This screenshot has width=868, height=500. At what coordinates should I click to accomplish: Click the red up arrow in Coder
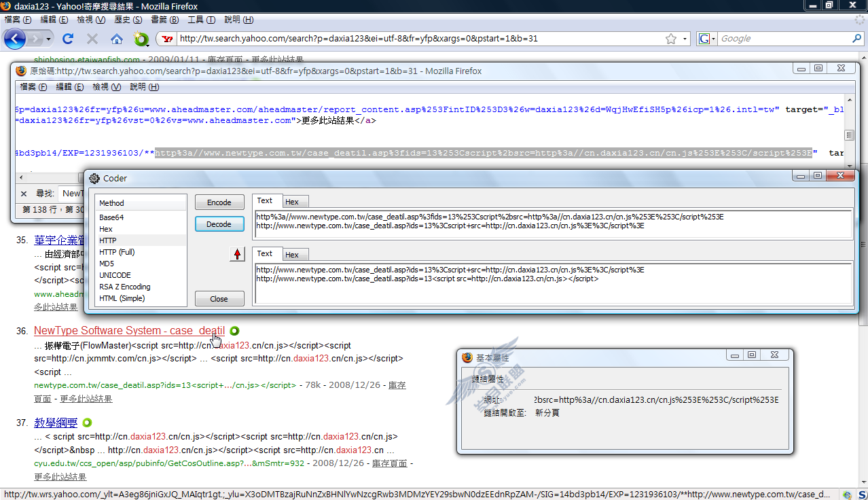tap(237, 254)
